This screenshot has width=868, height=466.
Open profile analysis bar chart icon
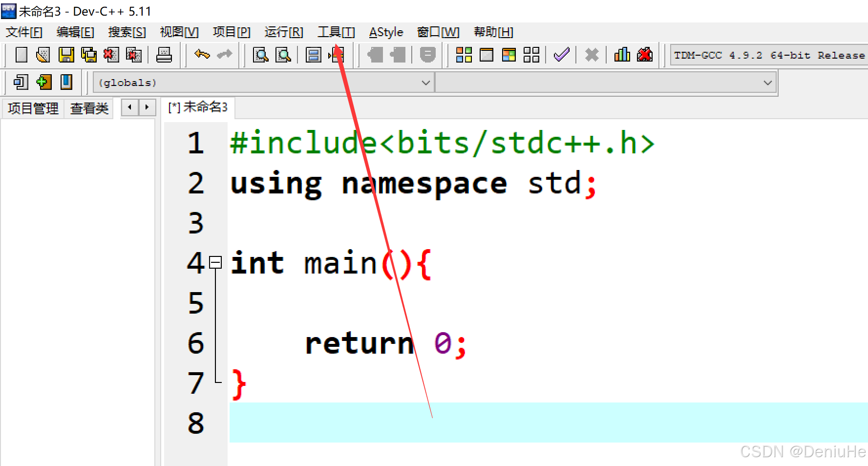point(622,55)
